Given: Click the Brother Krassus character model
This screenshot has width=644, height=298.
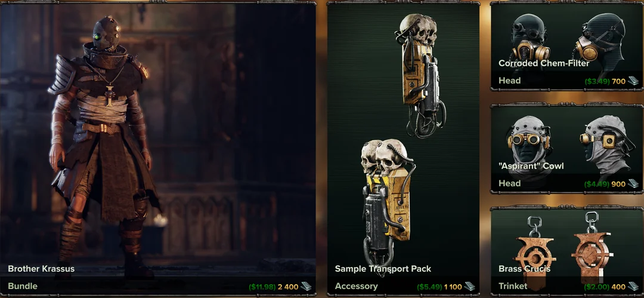Looking at the screenshot, I should click(103, 148).
